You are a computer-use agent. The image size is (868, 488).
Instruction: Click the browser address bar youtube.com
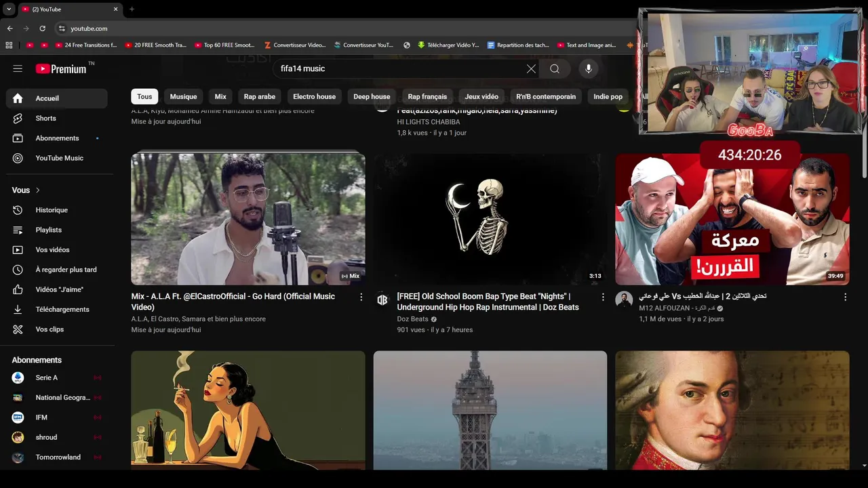click(x=89, y=28)
